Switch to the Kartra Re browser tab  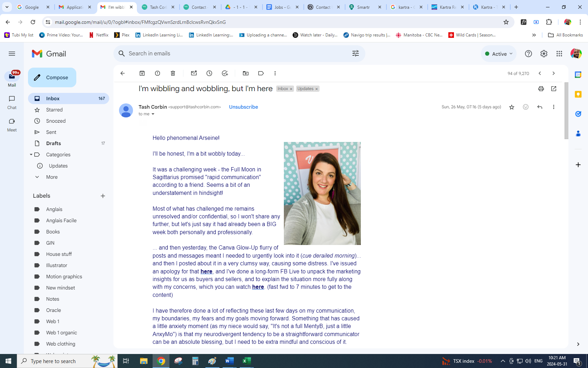pos(447,7)
